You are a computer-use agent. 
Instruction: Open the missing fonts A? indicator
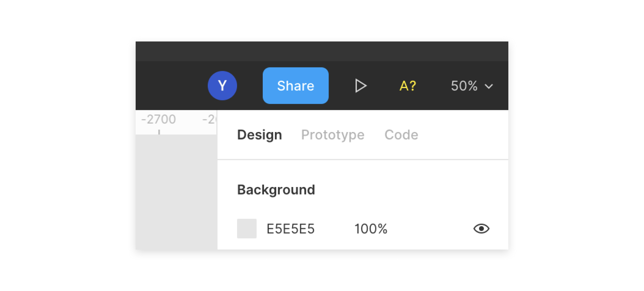point(408,86)
